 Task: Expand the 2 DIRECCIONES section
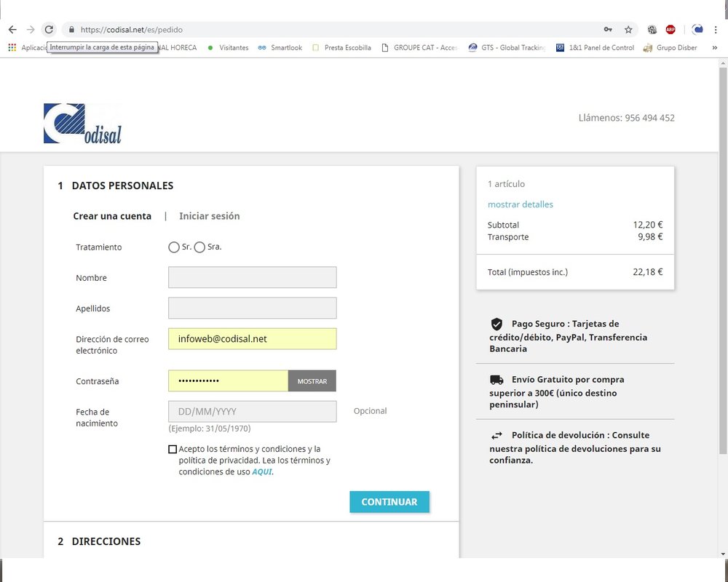click(x=106, y=541)
